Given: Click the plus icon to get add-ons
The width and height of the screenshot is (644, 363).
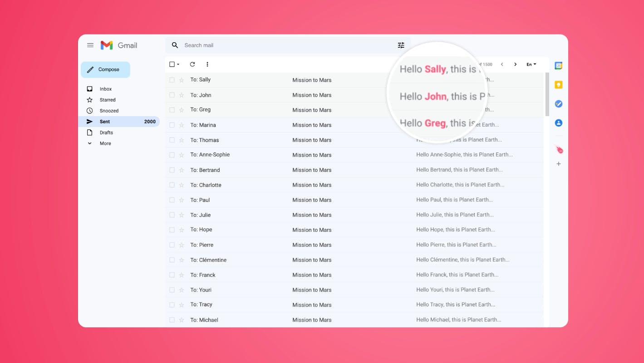Looking at the screenshot, I should click(559, 164).
